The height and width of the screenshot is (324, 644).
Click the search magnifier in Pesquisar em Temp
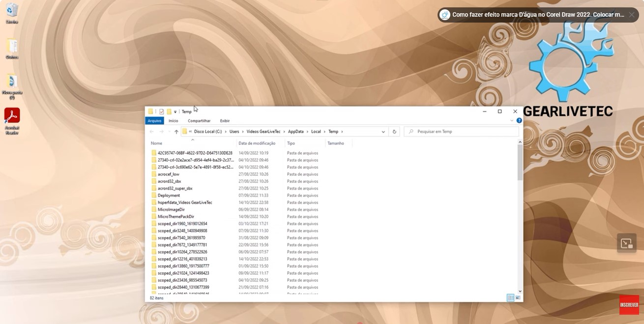pyautogui.click(x=410, y=131)
